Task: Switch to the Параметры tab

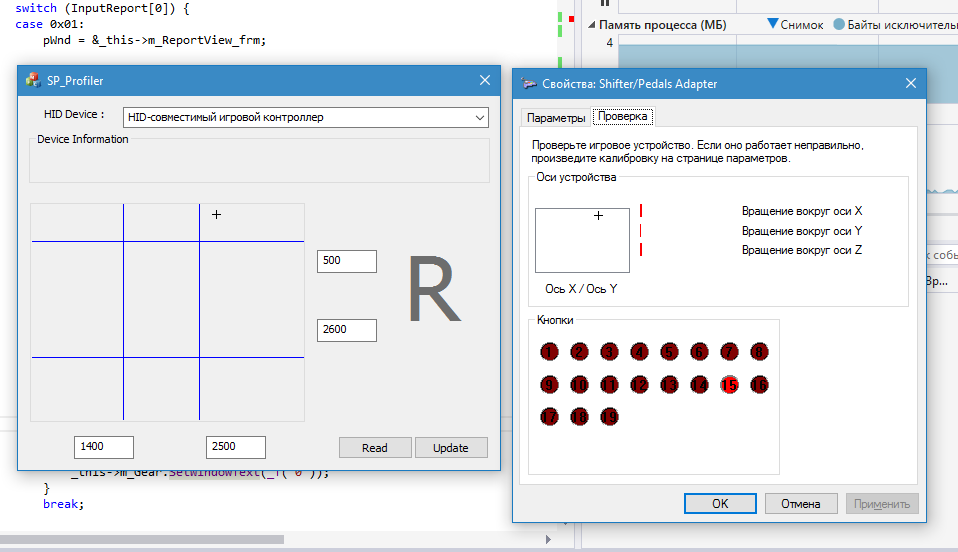Action: tap(556, 117)
